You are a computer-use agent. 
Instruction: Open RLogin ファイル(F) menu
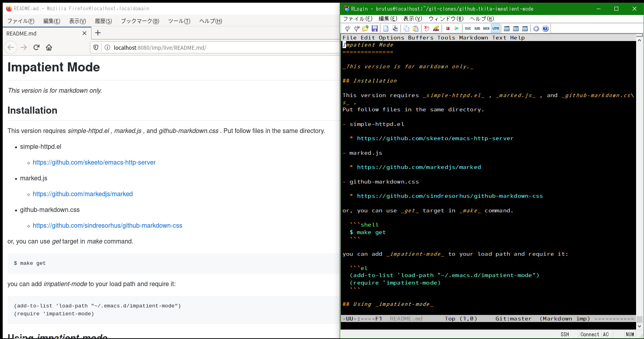(358, 19)
